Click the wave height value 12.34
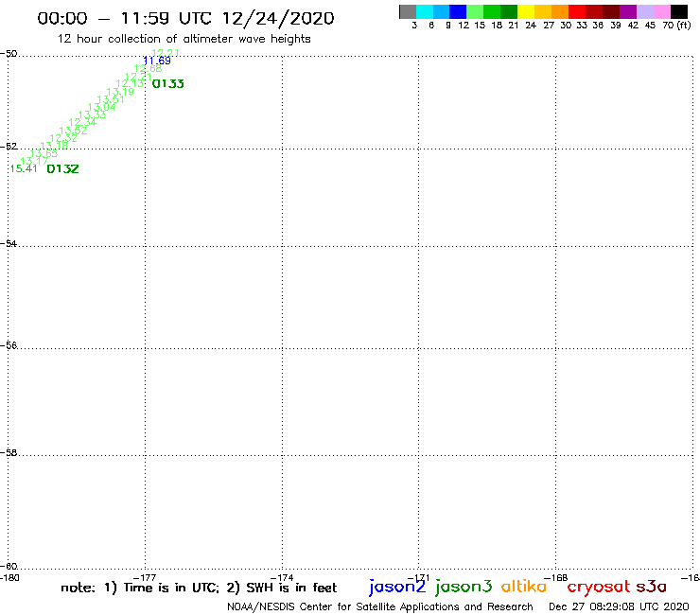The height and width of the screenshot is (615, 700). click(82, 122)
